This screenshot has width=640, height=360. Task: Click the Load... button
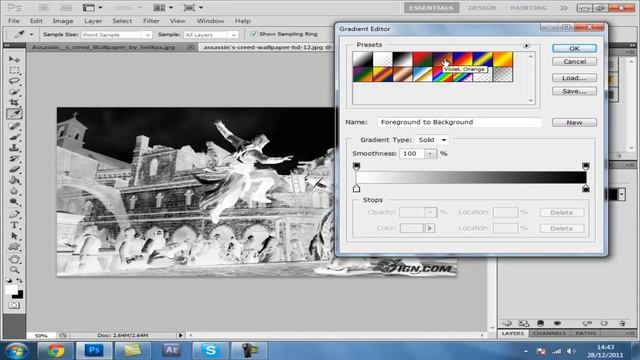point(574,78)
